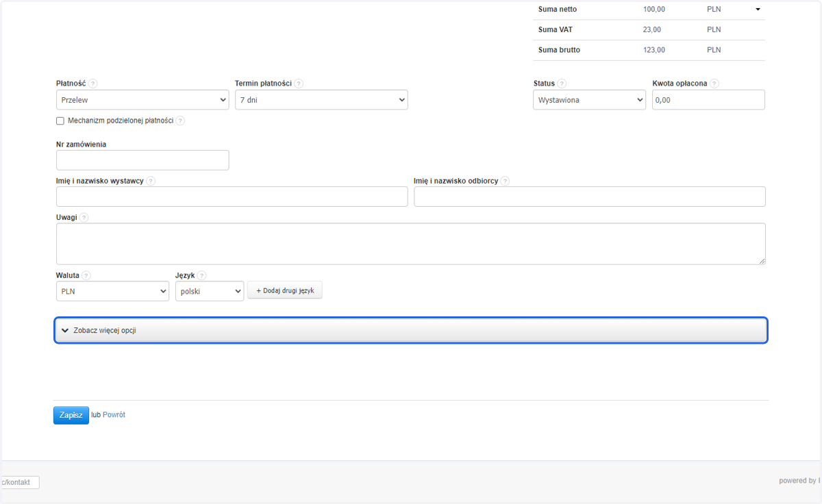Click the Suma brutto value 123,00

(x=654, y=50)
